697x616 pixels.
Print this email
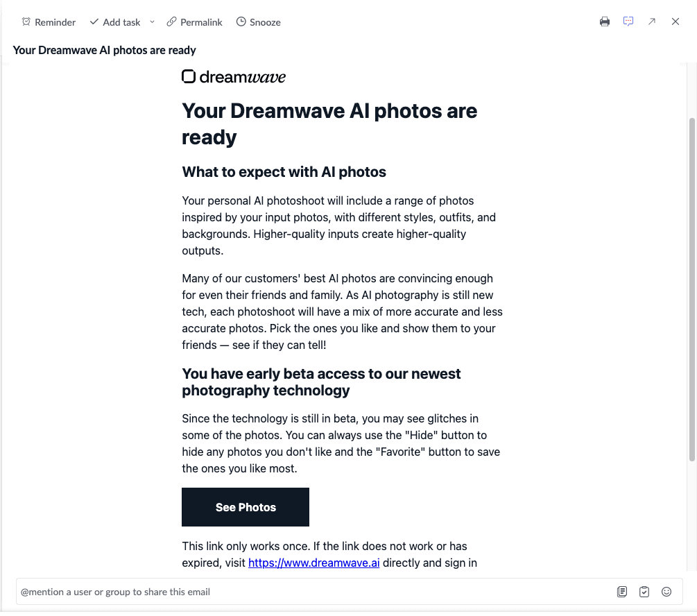[604, 22]
